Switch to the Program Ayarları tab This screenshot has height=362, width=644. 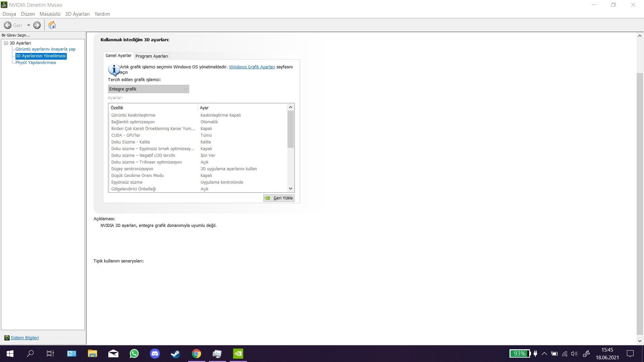point(152,56)
